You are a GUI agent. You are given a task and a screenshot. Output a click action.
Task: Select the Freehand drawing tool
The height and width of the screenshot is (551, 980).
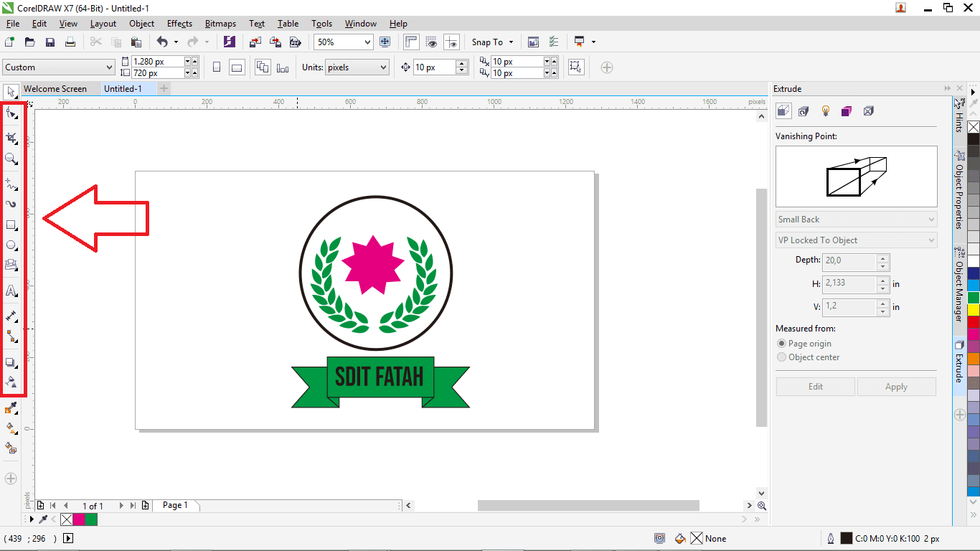click(11, 184)
